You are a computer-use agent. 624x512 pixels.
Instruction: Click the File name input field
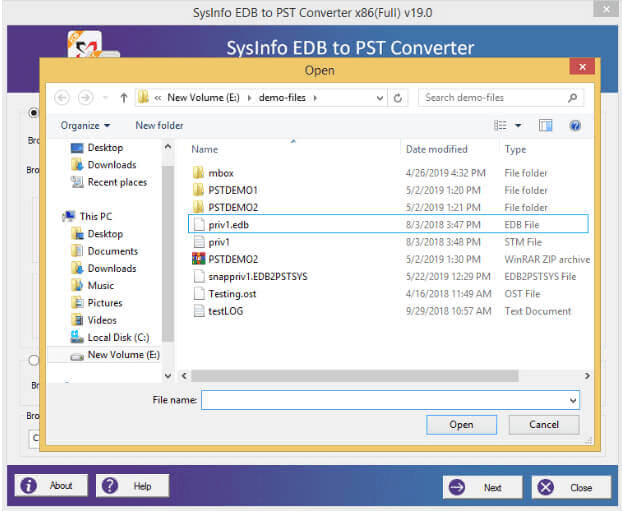(383, 400)
